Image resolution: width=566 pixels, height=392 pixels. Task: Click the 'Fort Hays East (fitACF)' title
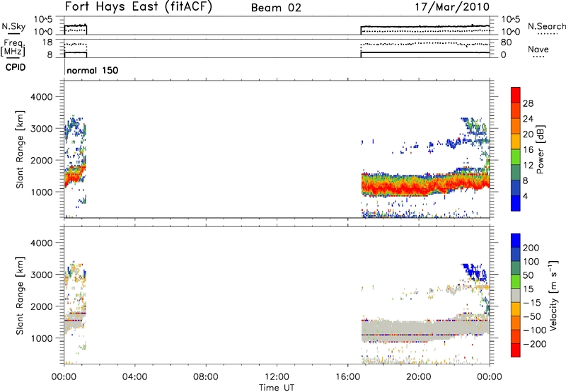[138, 6]
